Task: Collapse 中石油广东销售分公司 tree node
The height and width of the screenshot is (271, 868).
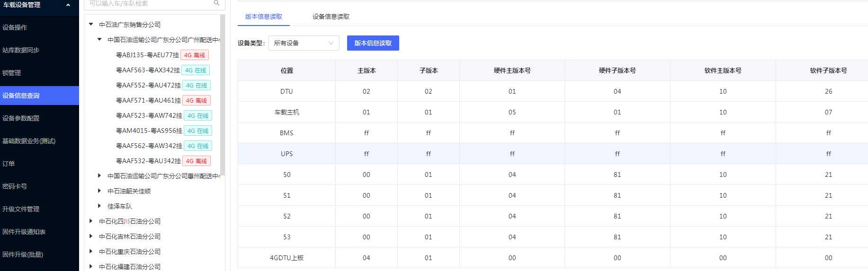Action: (91, 25)
